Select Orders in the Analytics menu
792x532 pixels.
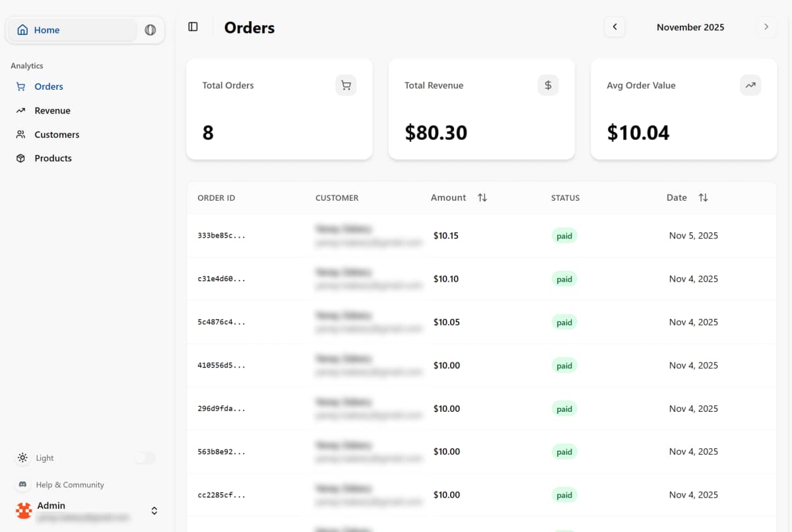click(49, 86)
